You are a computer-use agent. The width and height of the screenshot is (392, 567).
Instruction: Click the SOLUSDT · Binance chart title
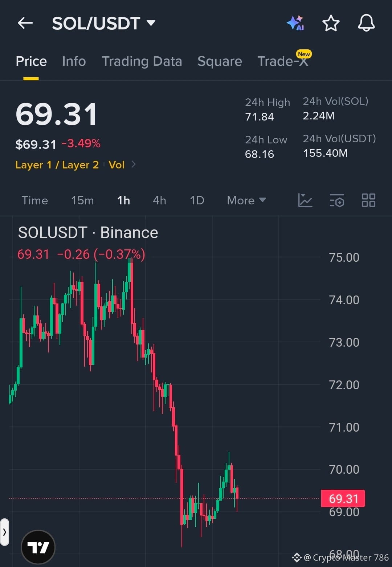(x=88, y=233)
